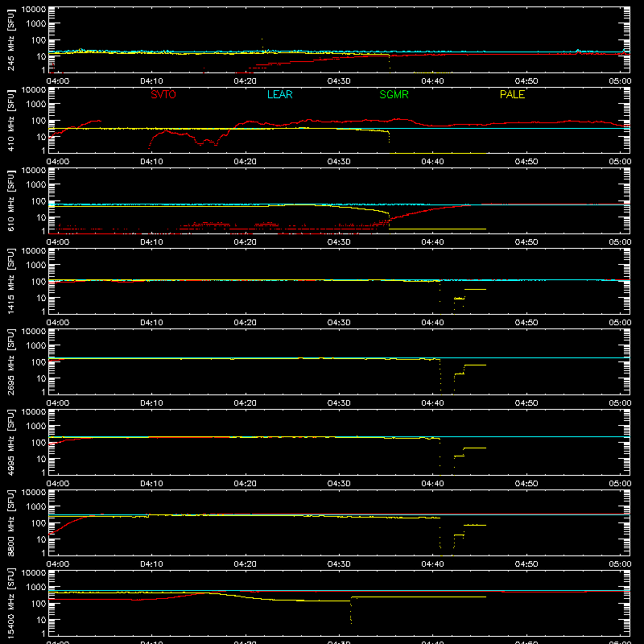Screen dimensions: 644x644
Task: Click the 10000 y-axis label of 15400 MHz panel
Action: click(34, 573)
